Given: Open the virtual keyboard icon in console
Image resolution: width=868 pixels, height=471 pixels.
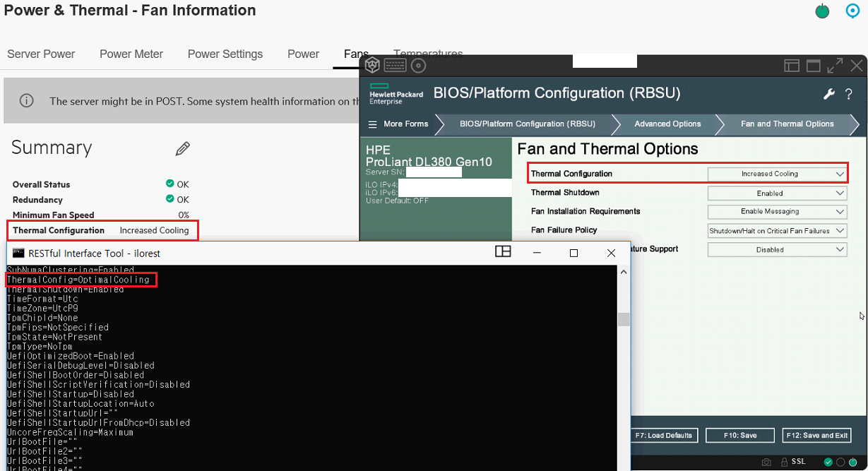Looking at the screenshot, I should [x=395, y=66].
